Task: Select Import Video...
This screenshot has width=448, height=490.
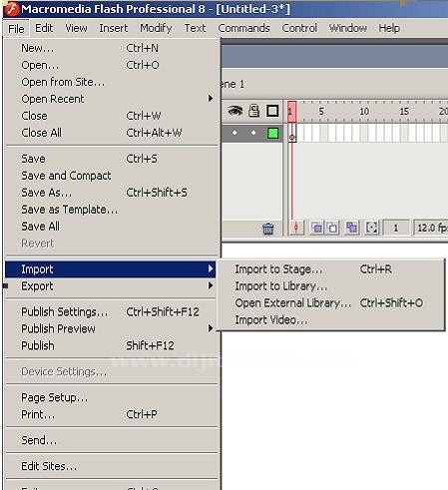Action: click(331, 320)
